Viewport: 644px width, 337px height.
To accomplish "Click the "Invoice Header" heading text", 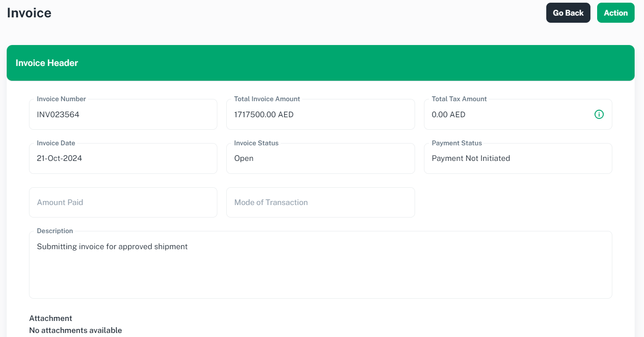I will tap(47, 63).
